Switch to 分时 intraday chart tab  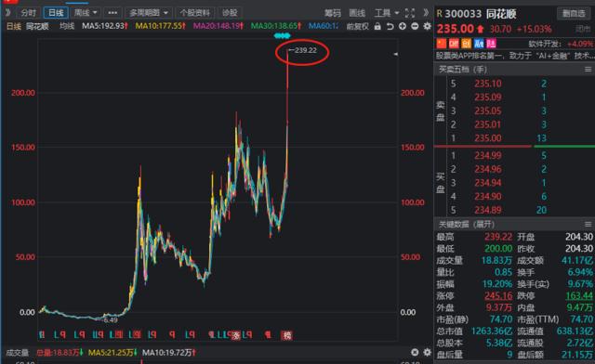click(x=29, y=12)
